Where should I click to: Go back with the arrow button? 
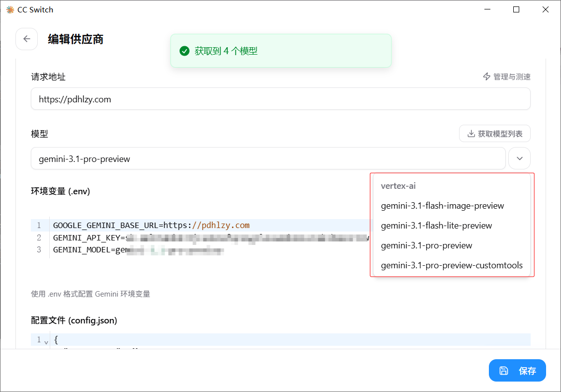tap(26, 39)
